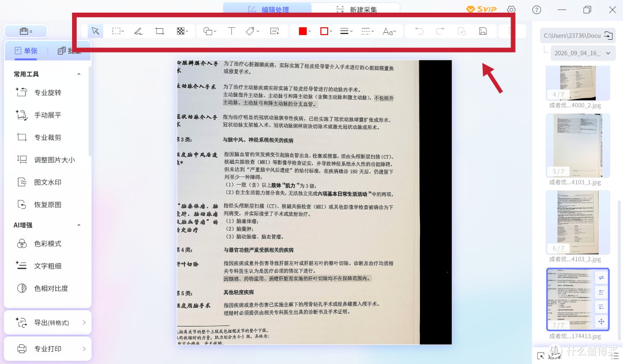Select the 单张 single page tab
This screenshot has width=623, height=364.
coord(26,51)
